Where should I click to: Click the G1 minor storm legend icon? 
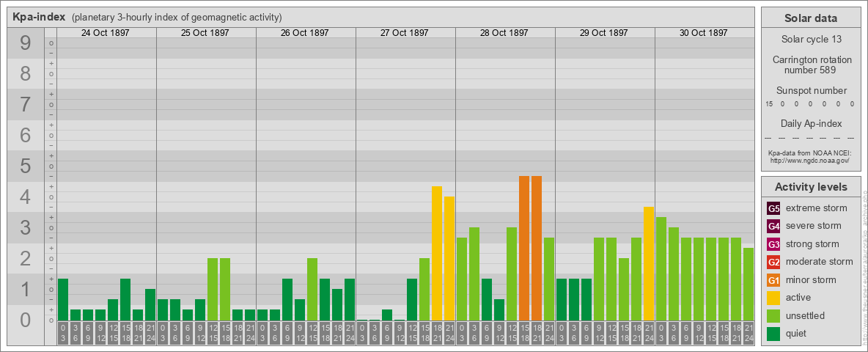click(x=773, y=280)
